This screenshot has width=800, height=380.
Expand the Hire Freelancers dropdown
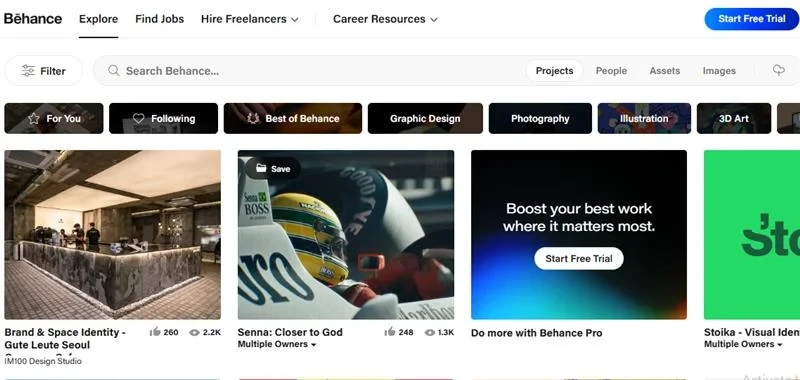(249, 19)
